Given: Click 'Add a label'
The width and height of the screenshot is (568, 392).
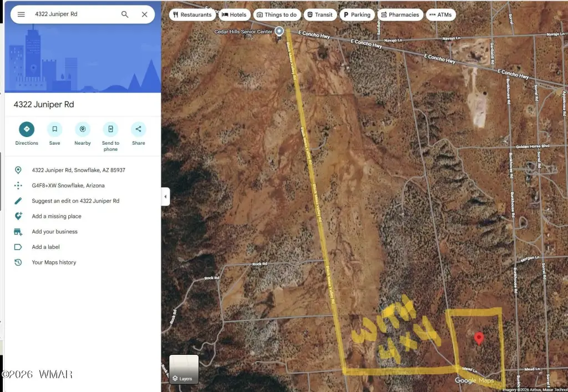Looking at the screenshot, I should click(45, 247).
